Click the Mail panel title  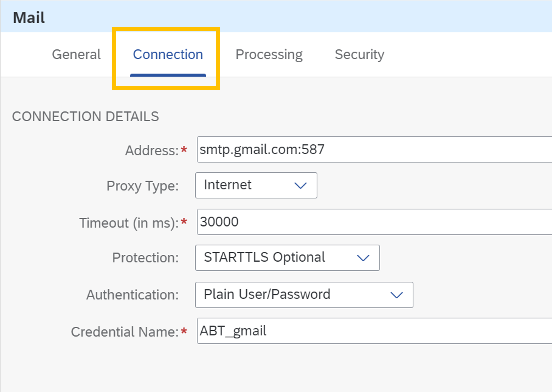[x=29, y=18]
